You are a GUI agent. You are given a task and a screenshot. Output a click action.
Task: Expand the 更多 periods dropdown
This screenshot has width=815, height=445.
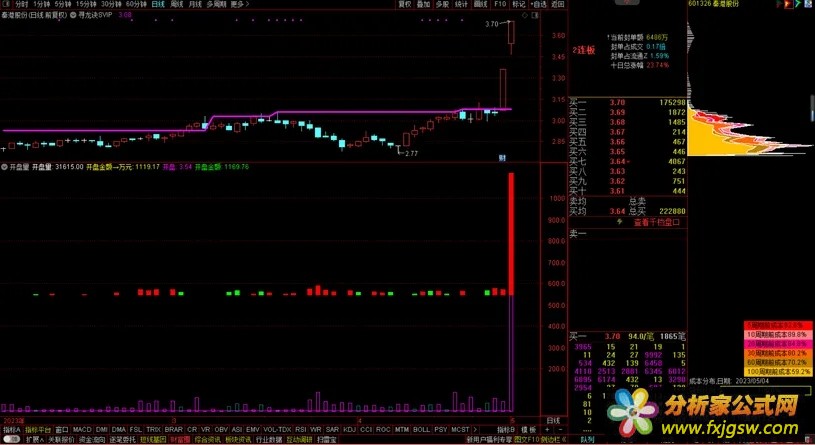240,4
